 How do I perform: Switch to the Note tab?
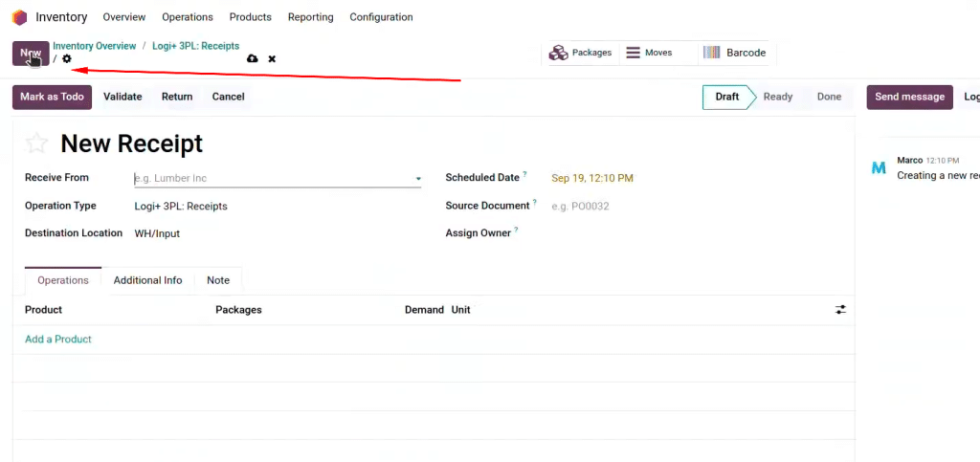[218, 280]
